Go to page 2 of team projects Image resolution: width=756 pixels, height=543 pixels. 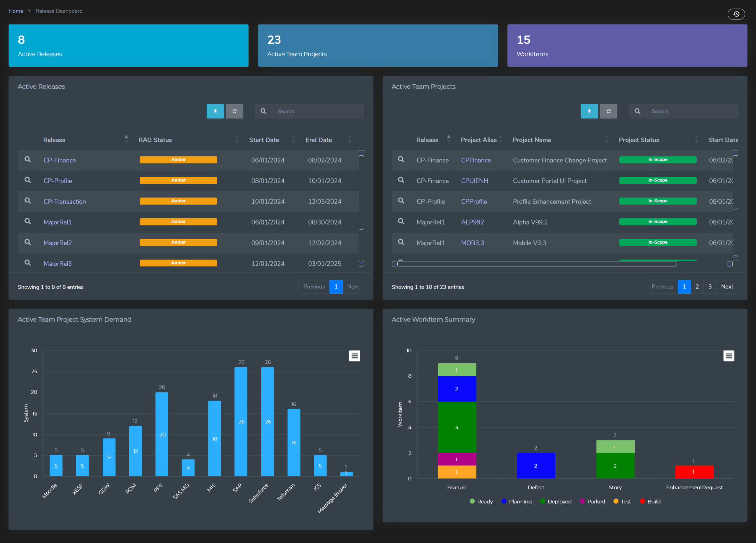click(x=697, y=287)
